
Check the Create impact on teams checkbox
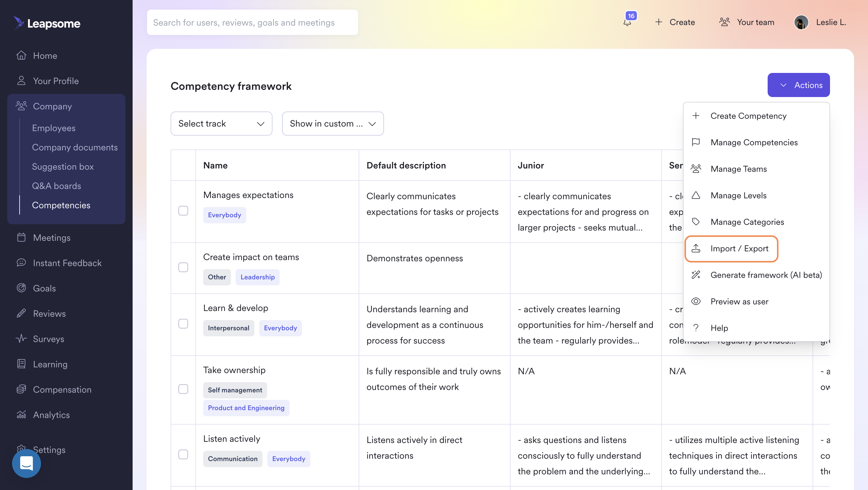point(183,267)
